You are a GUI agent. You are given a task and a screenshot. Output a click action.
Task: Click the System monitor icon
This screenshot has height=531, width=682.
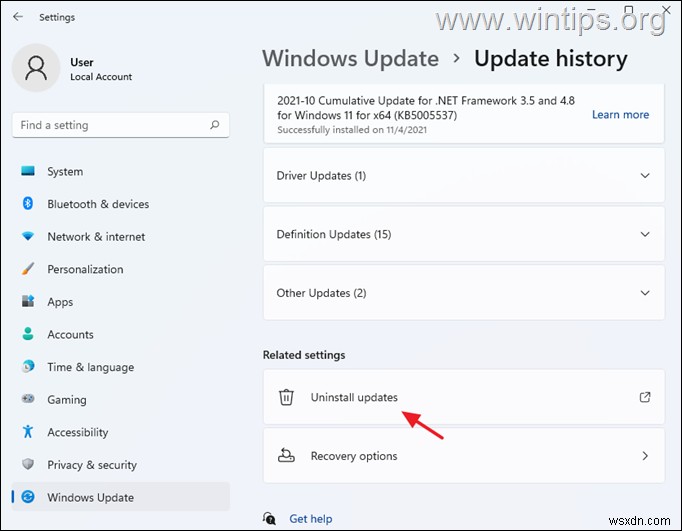(28, 171)
